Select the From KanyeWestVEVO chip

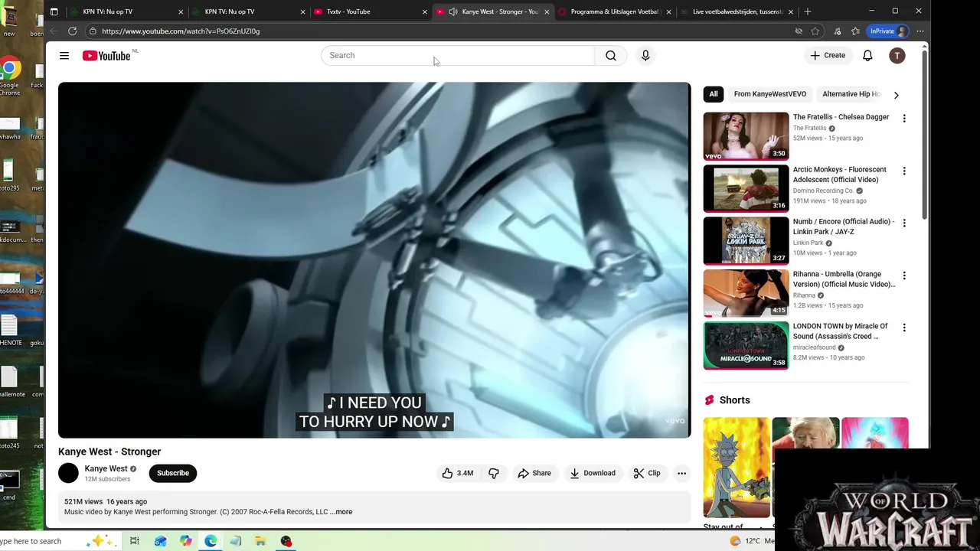coord(769,94)
